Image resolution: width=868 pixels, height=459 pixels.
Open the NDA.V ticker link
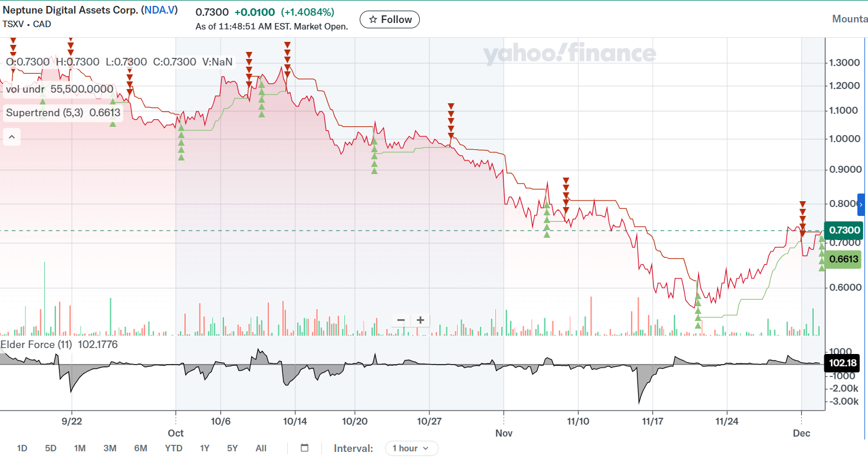click(x=159, y=9)
